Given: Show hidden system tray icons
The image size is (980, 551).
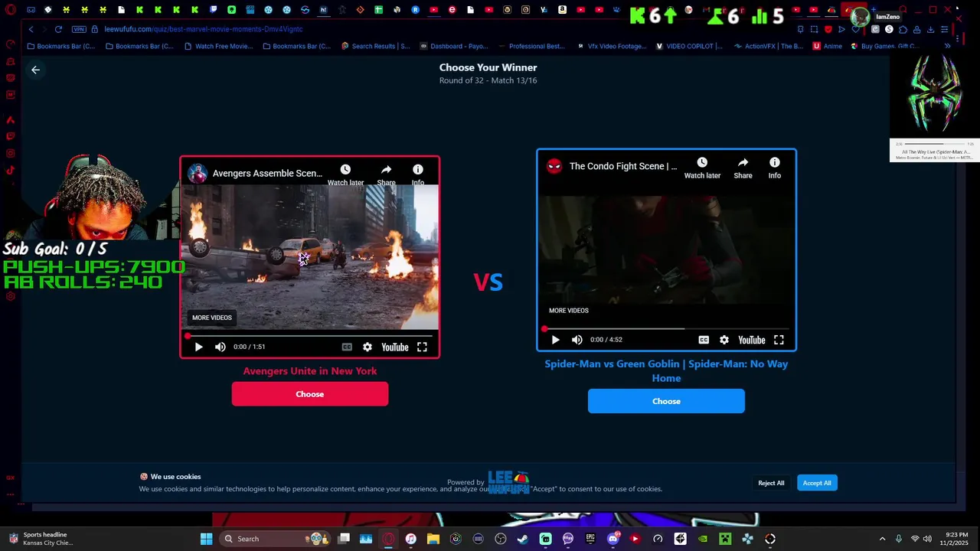Looking at the screenshot, I should (882, 539).
